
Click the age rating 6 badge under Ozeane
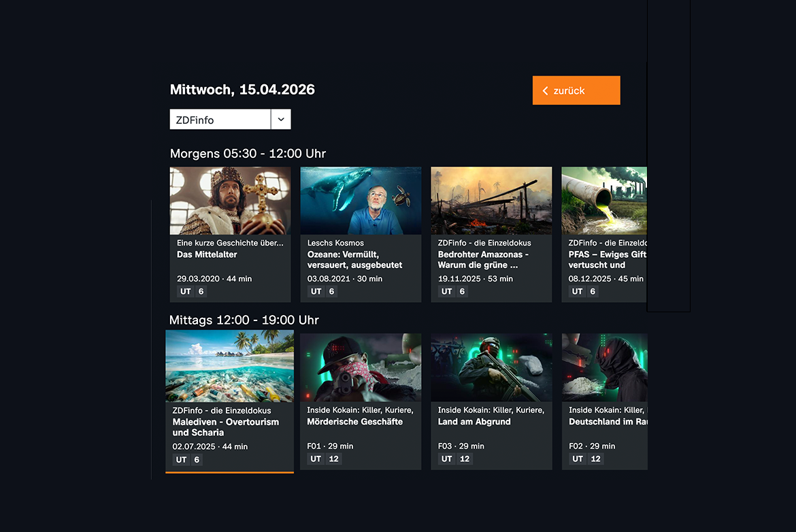[331, 291]
